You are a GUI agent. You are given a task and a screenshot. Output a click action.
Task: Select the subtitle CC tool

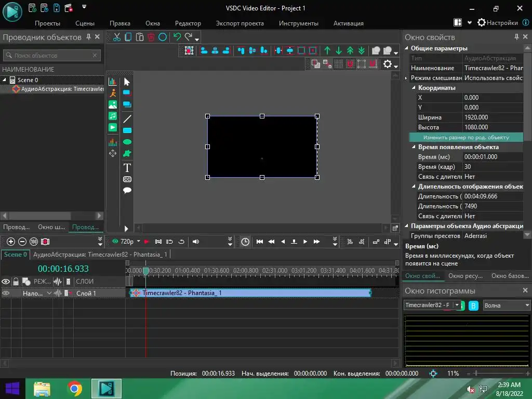pyautogui.click(x=127, y=179)
